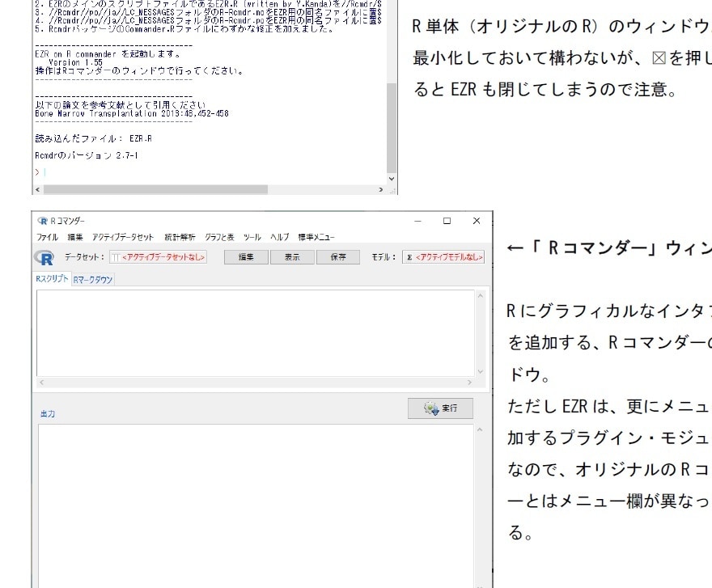Switch to the Rスクリプト tab
The width and height of the screenshot is (712, 588).
(x=53, y=279)
